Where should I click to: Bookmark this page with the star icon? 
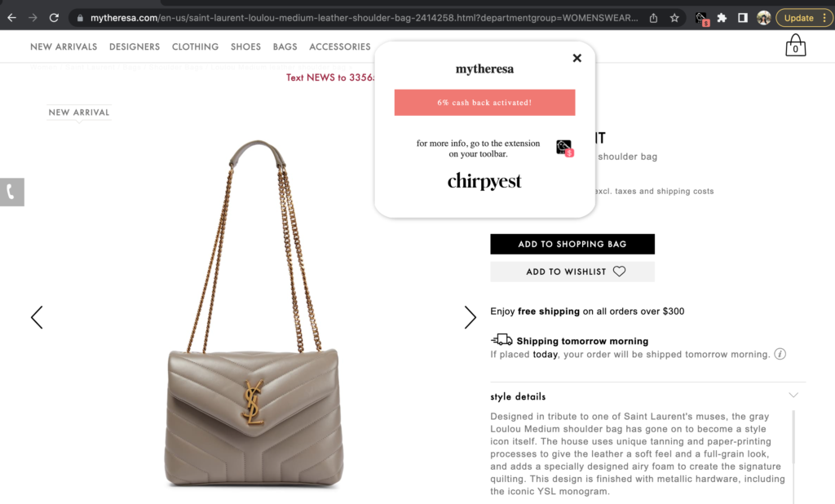(x=674, y=18)
